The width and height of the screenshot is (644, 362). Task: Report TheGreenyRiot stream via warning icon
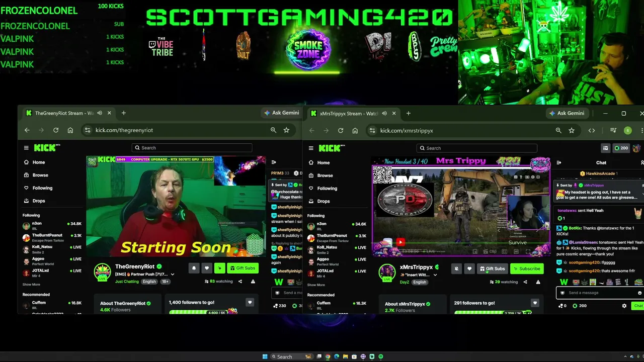click(x=253, y=282)
